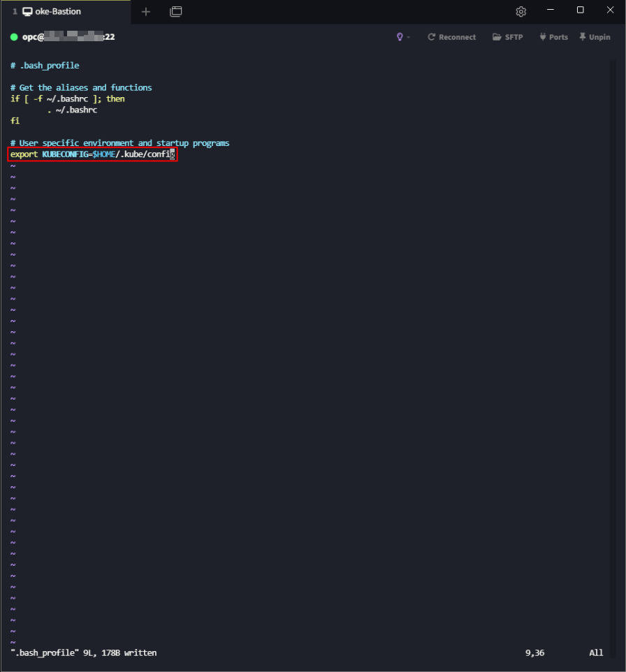Click the green connection status dot

tap(14, 37)
